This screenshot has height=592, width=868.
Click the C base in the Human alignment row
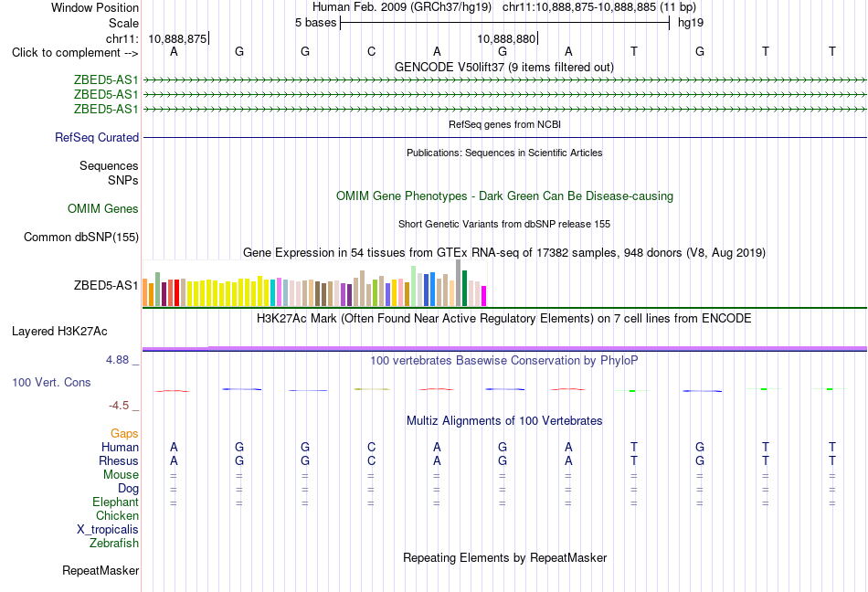[x=372, y=447]
